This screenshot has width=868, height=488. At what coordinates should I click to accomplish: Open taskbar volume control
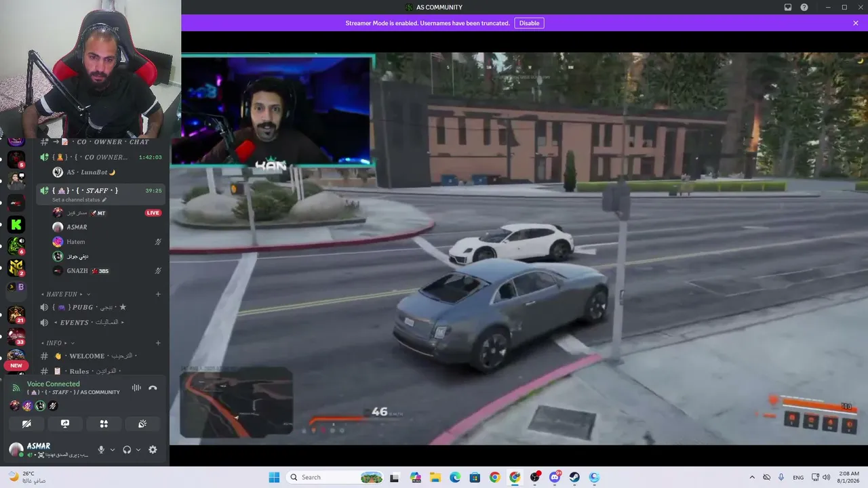pyautogui.click(x=826, y=477)
